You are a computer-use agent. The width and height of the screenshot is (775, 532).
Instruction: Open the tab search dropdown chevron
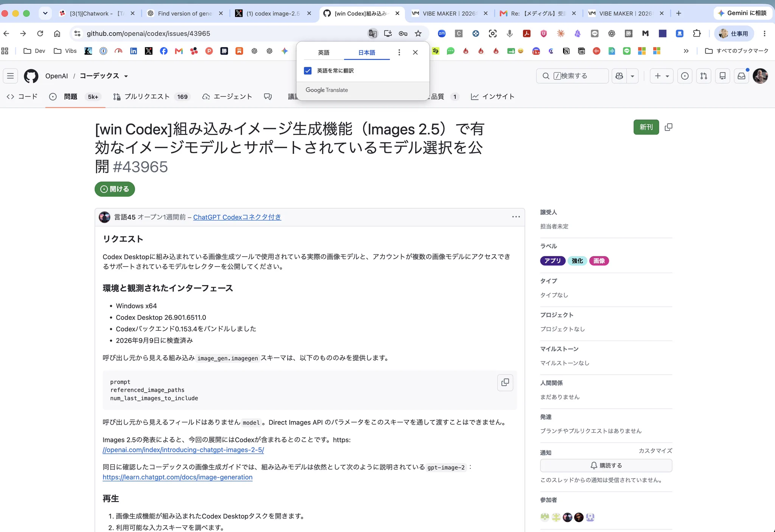pos(45,13)
